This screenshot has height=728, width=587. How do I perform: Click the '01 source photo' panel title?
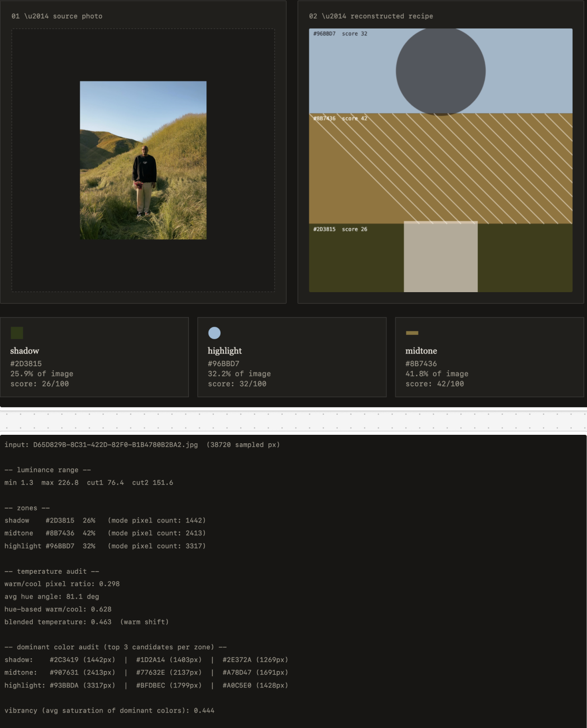pos(57,16)
